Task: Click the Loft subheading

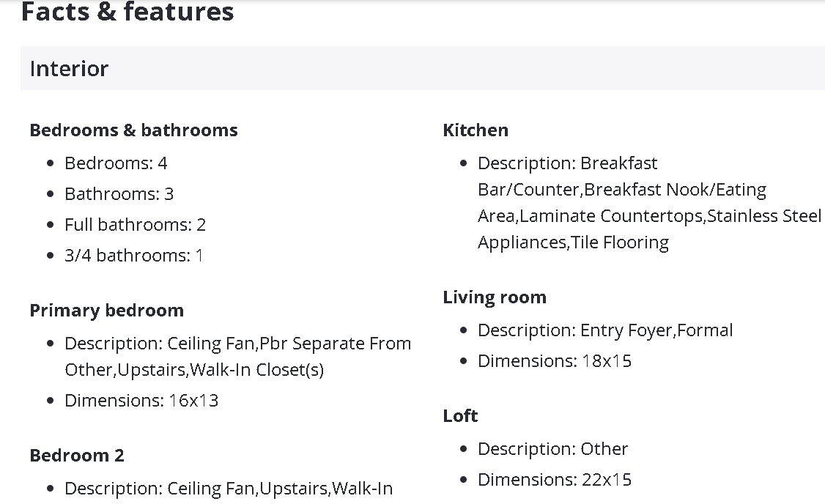Action: click(x=460, y=416)
